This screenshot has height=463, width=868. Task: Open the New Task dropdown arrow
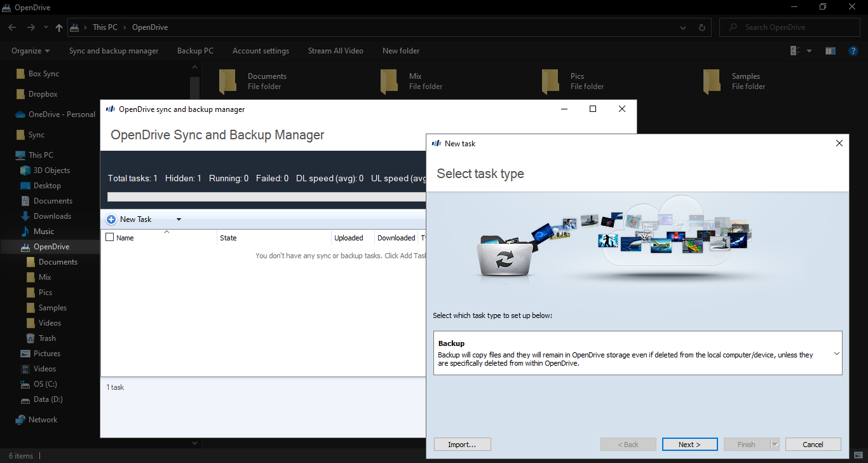[x=179, y=219]
